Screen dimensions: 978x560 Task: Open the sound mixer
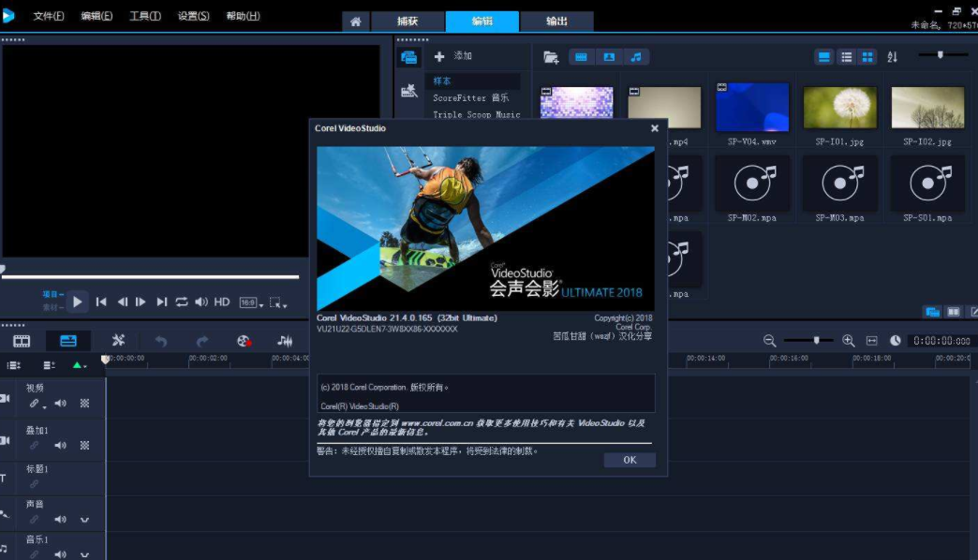pyautogui.click(x=285, y=341)
